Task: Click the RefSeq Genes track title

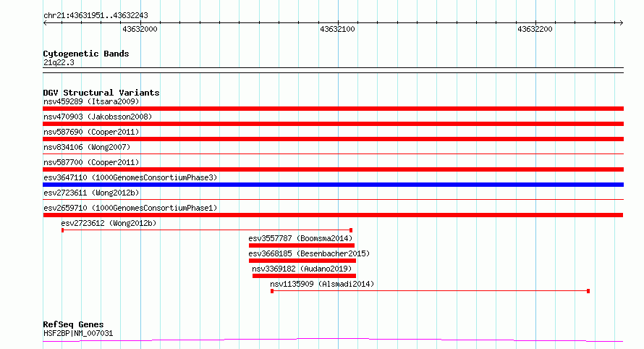Action: point(73,324)
